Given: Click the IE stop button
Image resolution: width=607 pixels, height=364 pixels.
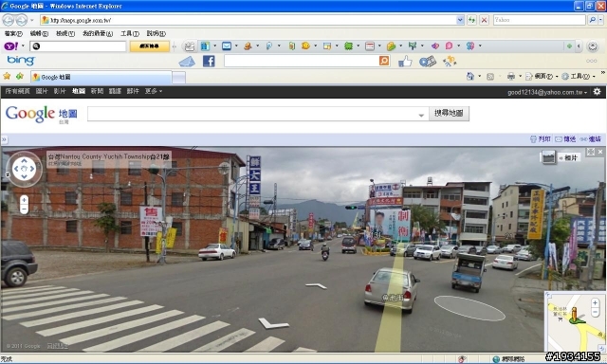Looking at the screenshot, I should (x=484, y=20).
